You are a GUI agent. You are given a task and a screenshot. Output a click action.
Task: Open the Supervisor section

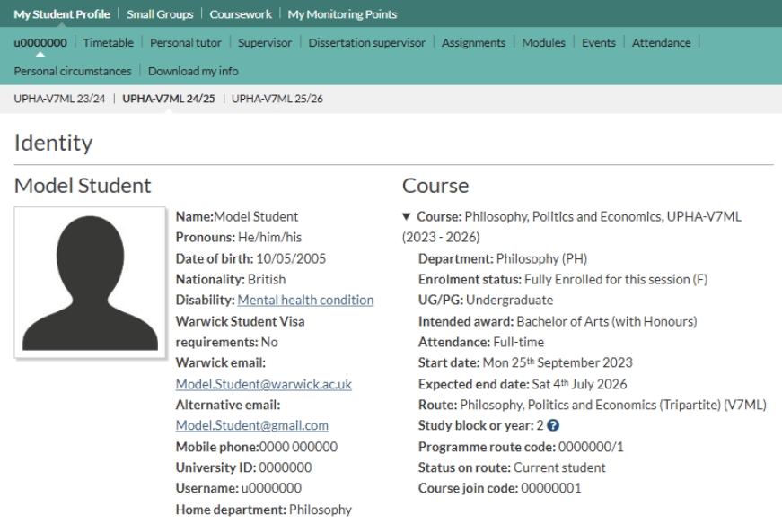point(266,42)
